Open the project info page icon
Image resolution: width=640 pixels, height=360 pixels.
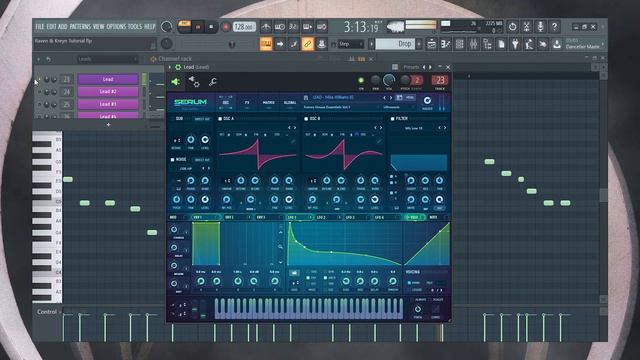pyautogui.click(x=501, y=44)
